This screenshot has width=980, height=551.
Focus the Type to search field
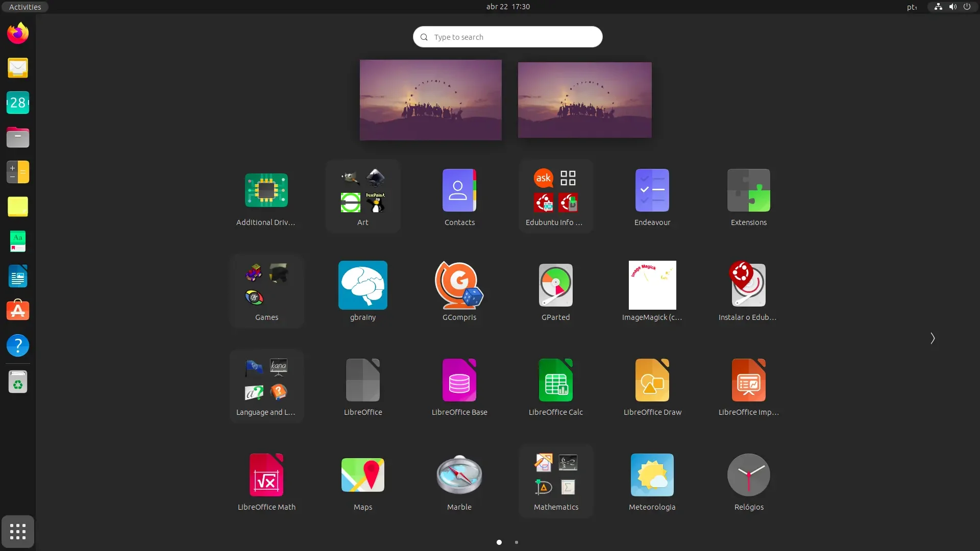508,37
